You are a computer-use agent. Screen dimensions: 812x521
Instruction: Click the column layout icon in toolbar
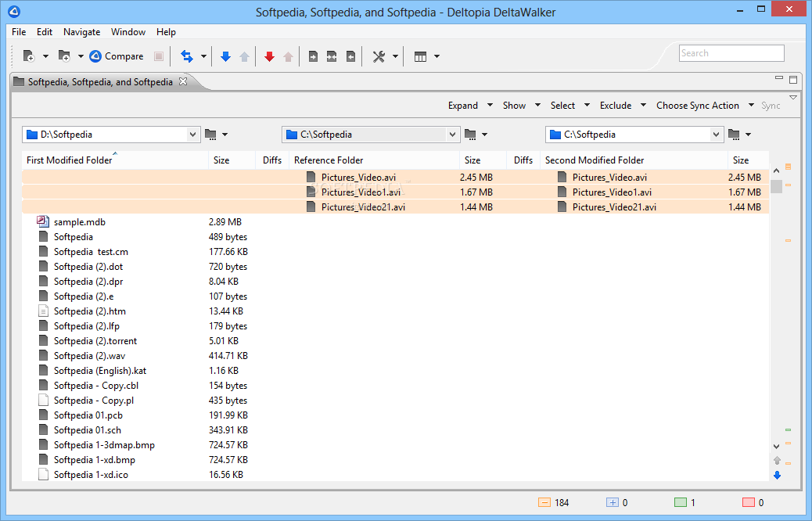(x=420, y=56)
